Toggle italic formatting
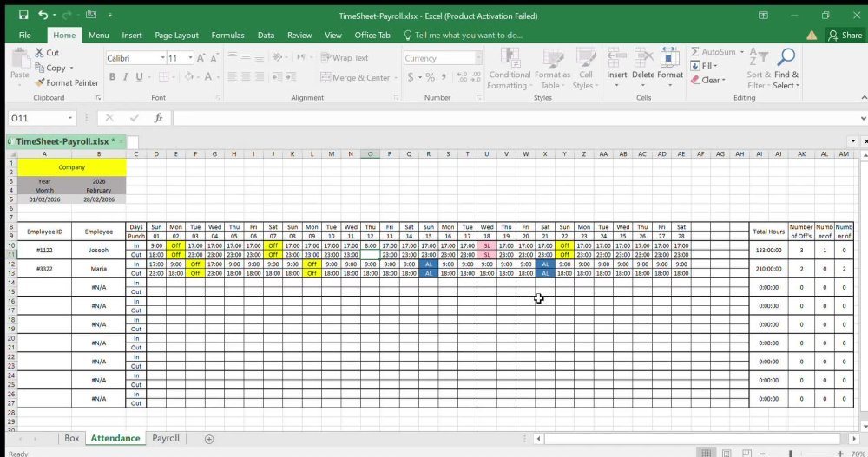This screenshot has width=868, height=457. click(x=126, y=77)
